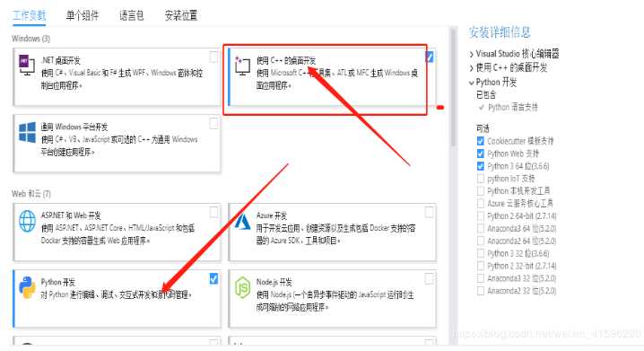Image resolution: width=644 pixels, height=351 pixels.
Task: Click the Python 开发 card description text
Action: click(x=116, y=294)
